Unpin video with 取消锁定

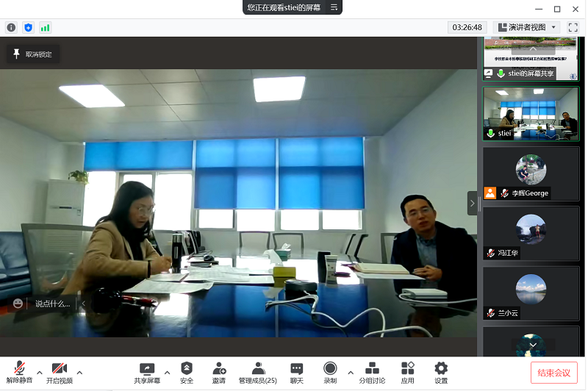33,54
